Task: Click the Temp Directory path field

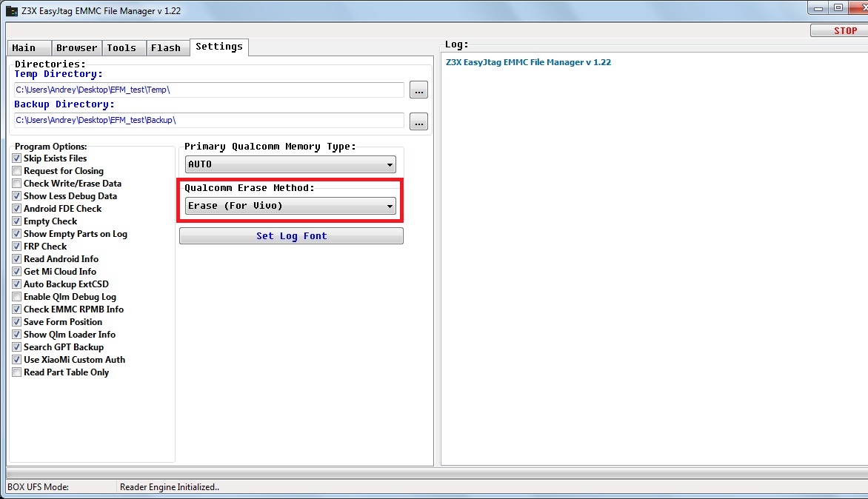Action: coord(209,90)
